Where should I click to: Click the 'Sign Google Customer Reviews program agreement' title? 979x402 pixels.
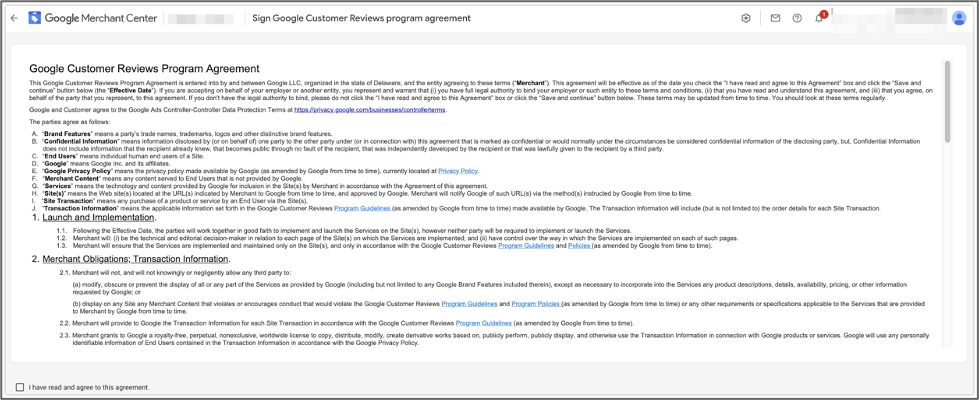click(362, 18)
